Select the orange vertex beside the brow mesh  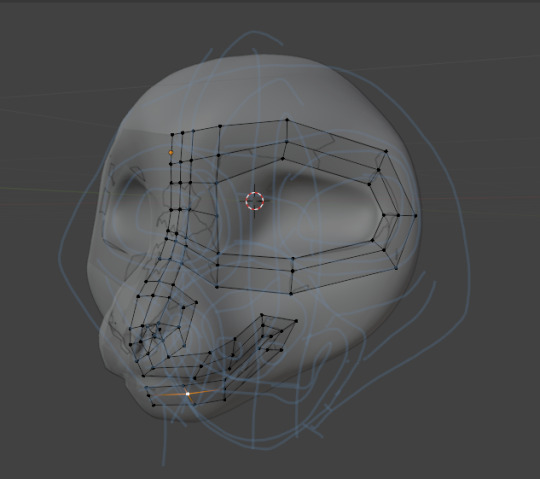coord(171,152)
